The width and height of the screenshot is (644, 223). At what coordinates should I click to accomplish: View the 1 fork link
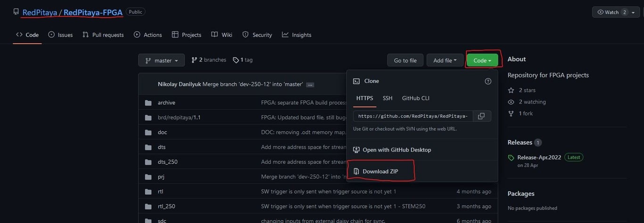[521, 113]
